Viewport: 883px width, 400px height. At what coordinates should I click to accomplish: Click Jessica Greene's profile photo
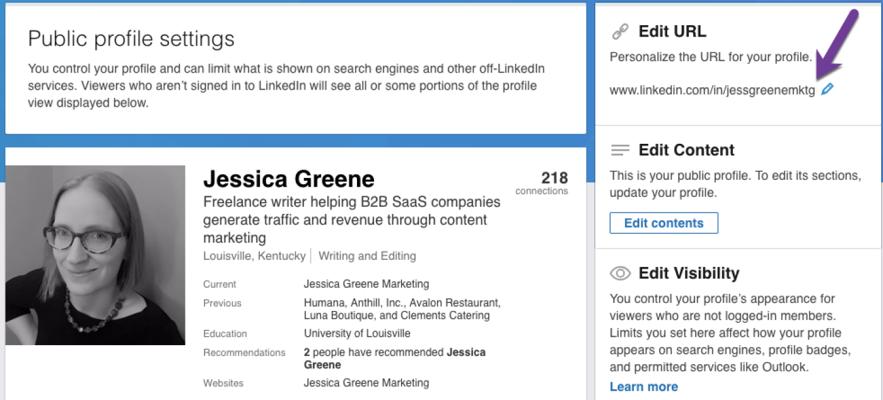pos(95,255)
